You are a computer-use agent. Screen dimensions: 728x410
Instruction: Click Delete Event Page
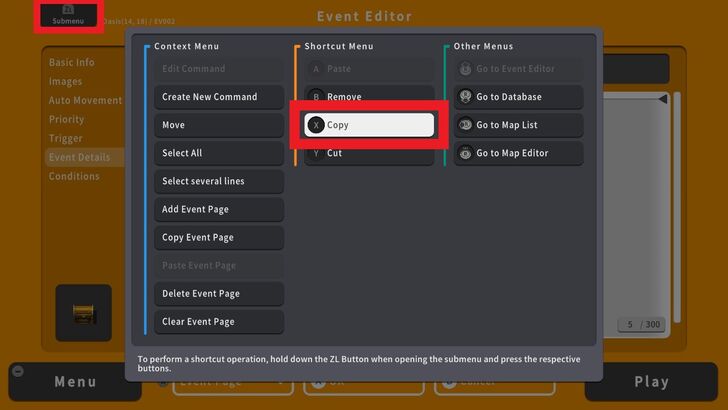218,294
